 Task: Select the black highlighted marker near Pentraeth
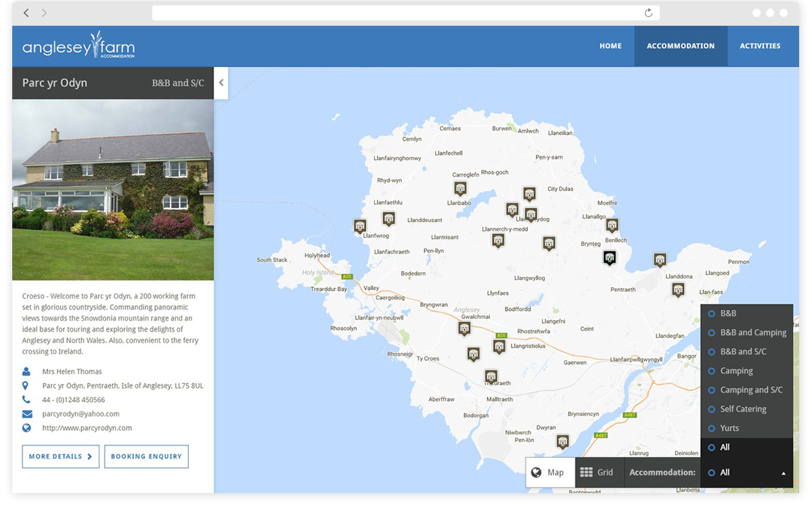pos(610,257)
